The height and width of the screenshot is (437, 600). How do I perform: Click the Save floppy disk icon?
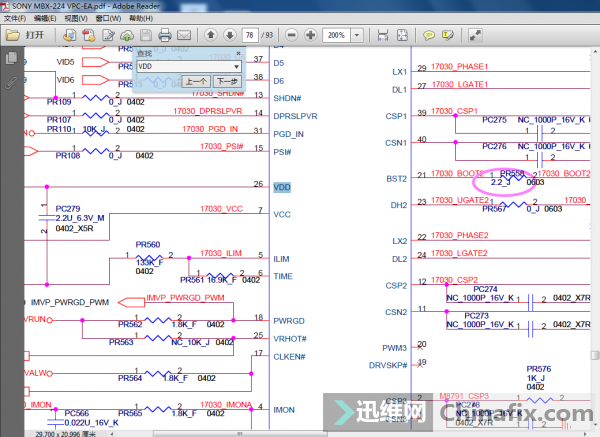click(146, 35)
